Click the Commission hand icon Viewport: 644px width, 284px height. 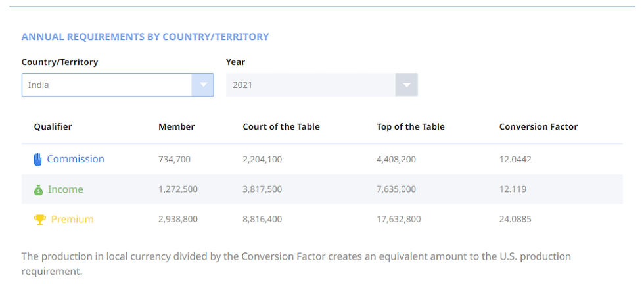click(x=38, y=159)
